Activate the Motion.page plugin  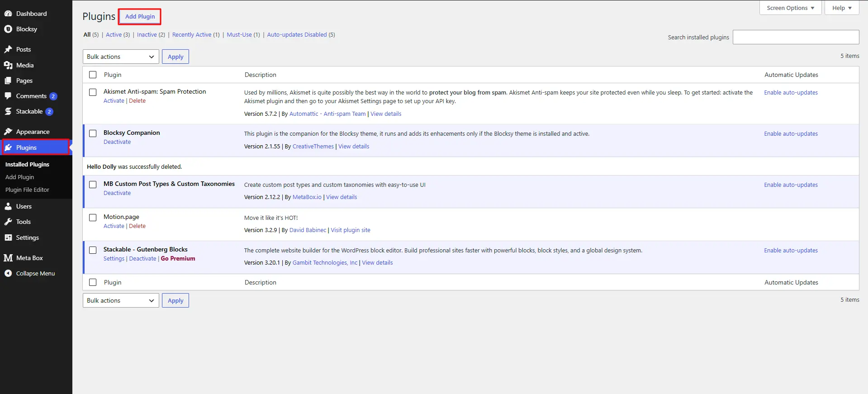click(x=114, y=226)
